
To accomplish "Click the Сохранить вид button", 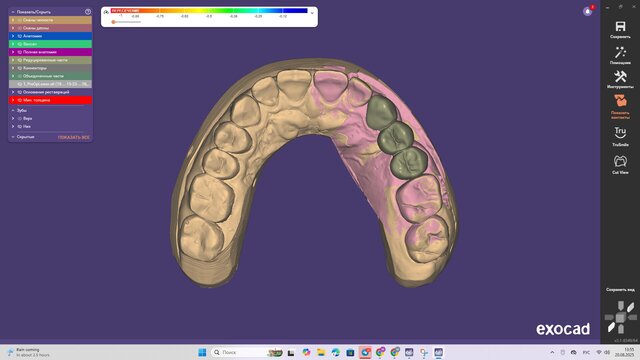I will coord(620,290).
